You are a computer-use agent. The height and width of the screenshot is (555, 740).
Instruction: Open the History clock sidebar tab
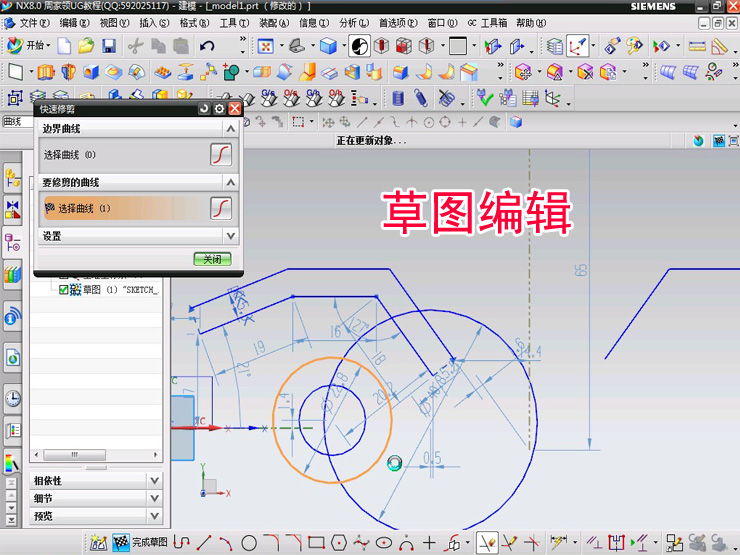(13, 397)
